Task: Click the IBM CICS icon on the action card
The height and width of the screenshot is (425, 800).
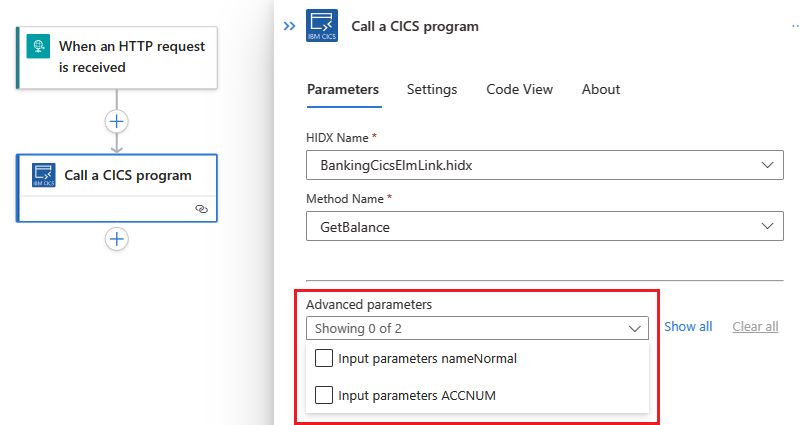Action: click(44, 175)
